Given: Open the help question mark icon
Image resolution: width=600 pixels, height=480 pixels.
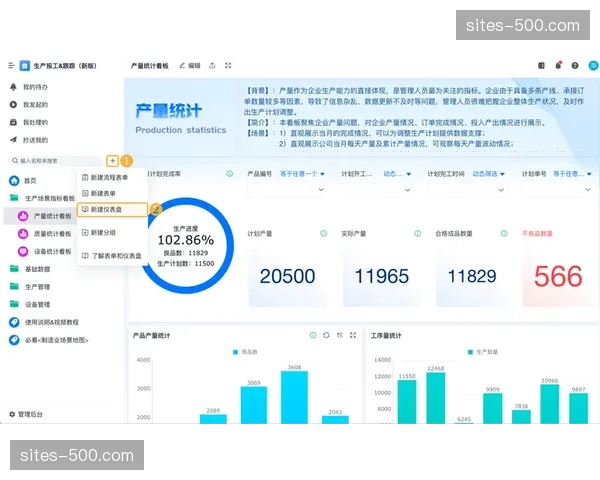Looking at the screenshot, I should [x=575, y=66].
